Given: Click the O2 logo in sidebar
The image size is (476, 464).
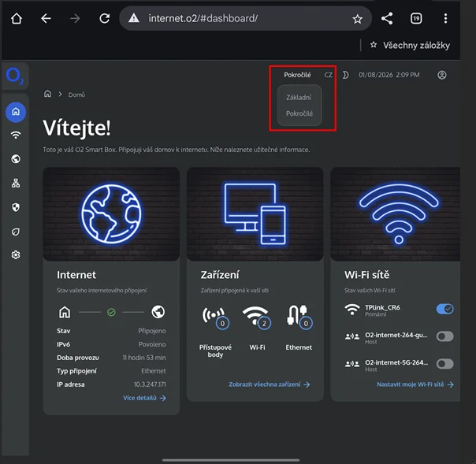Looking at the screenshot, I should coord(14,76).
